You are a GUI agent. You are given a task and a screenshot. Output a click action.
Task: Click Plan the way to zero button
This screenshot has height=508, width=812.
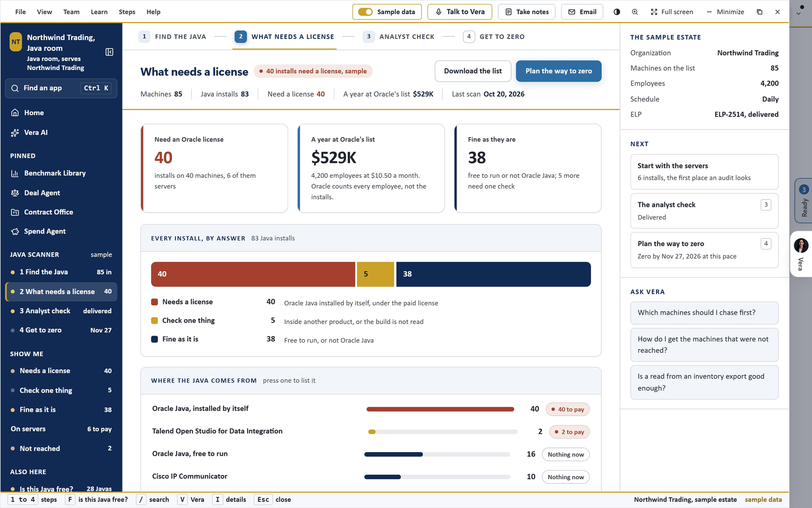click(x=559, y=71)
